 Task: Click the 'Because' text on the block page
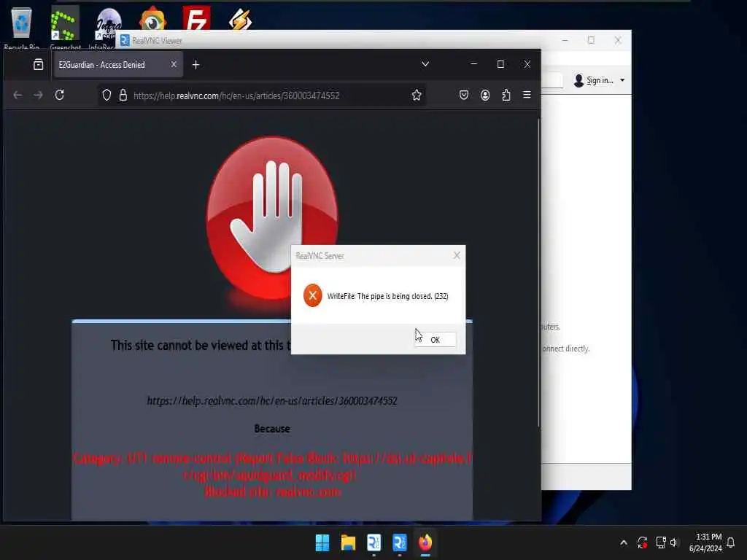[x=272, y=429]
